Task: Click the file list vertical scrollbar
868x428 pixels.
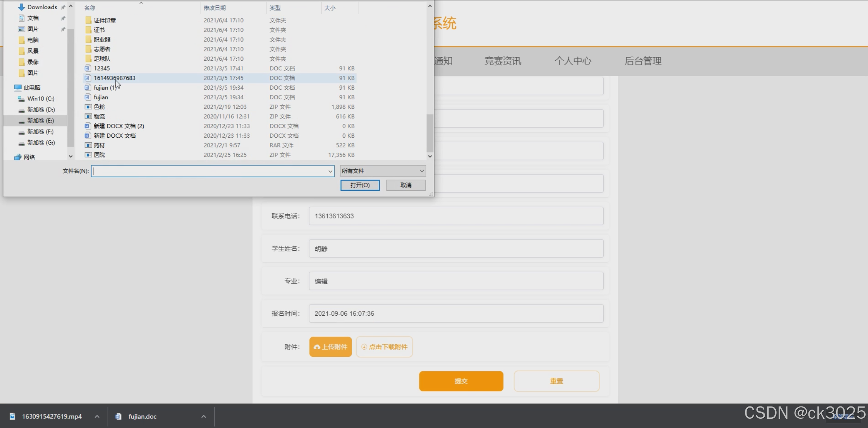Action: click(430, 133)
